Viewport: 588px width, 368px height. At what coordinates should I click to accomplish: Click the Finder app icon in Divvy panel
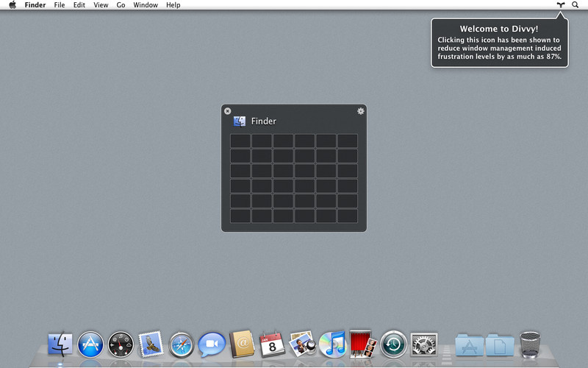[240, 121]
